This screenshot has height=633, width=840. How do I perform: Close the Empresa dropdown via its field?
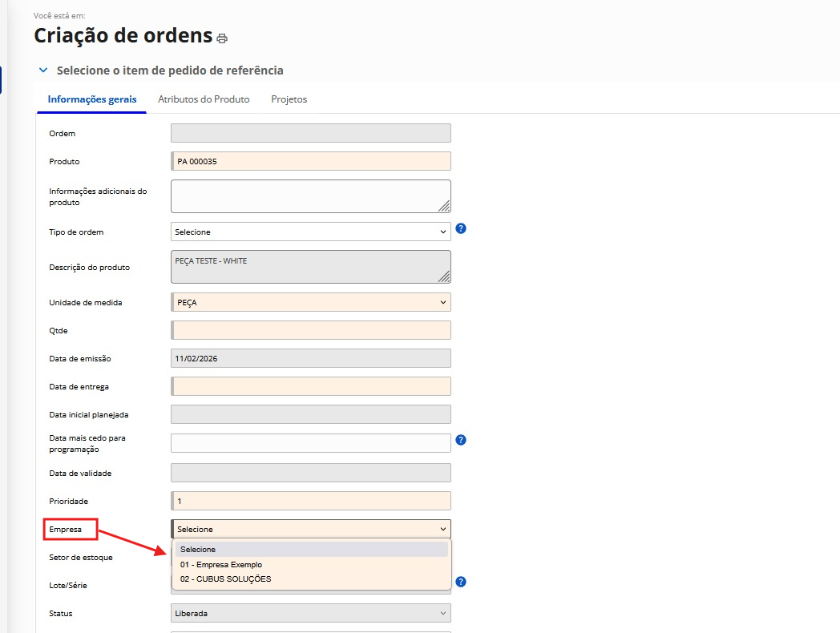pos(311,529)
